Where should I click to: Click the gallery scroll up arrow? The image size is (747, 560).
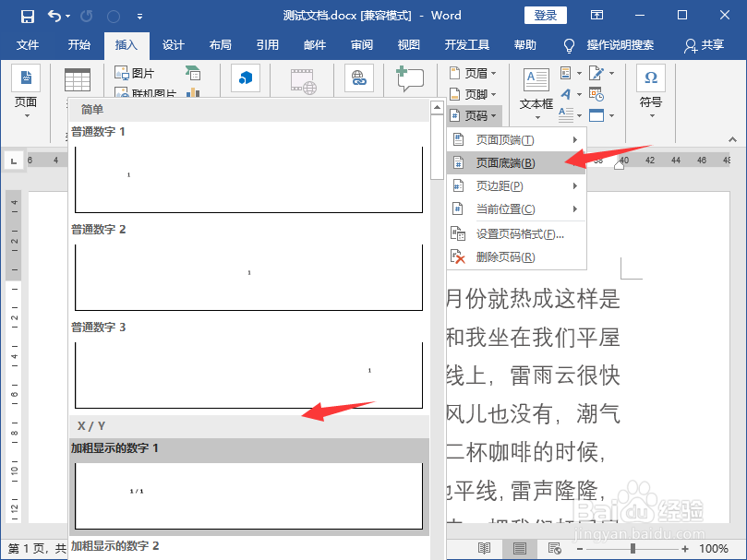(x=437, y=108)
